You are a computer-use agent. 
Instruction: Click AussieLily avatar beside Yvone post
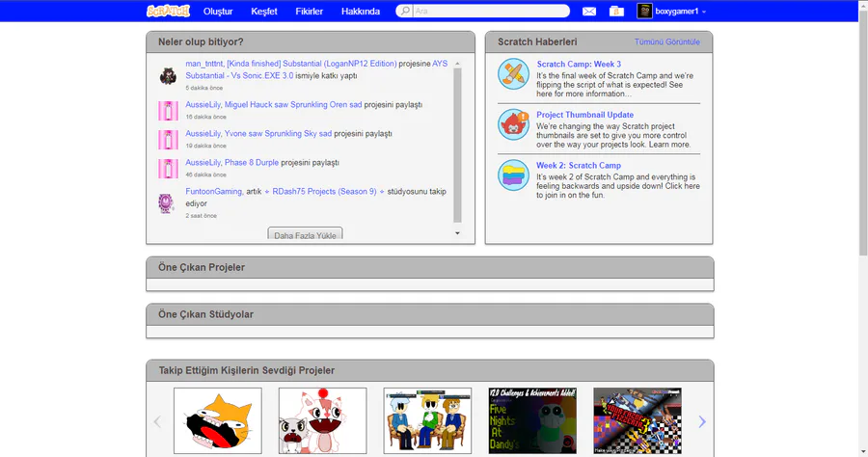pos(168,140)
